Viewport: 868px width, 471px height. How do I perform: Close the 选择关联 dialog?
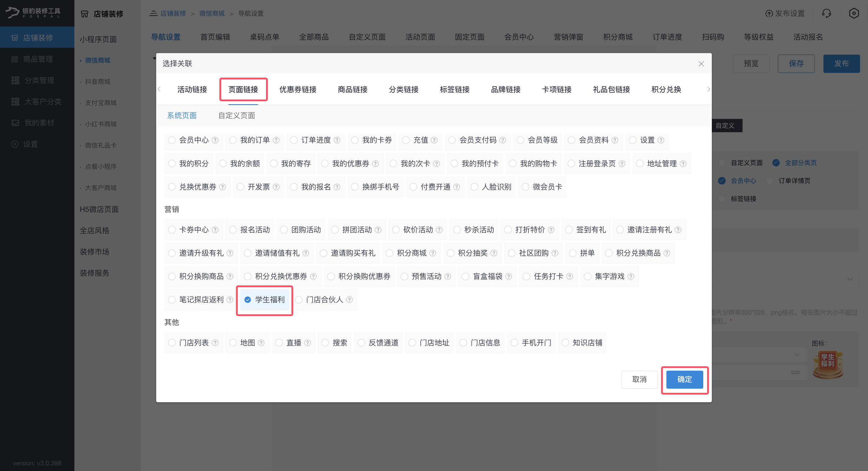(701, 64)
